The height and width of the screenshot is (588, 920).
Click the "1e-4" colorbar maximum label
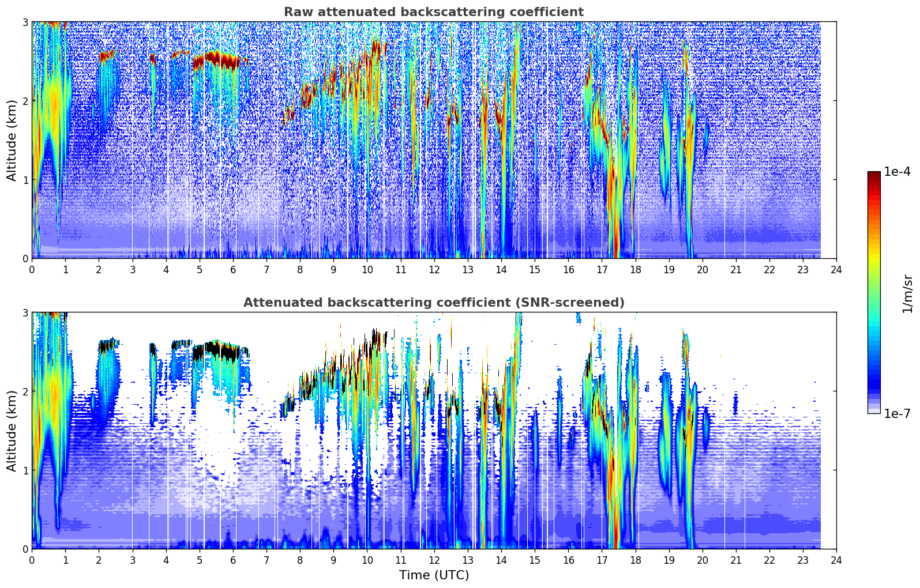click(x=897, y=172)
